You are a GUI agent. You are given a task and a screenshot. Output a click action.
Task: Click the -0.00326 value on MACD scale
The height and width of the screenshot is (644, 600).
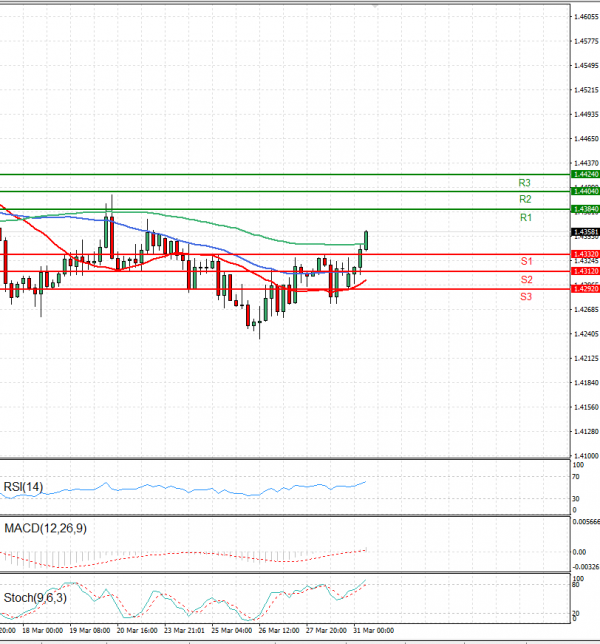coord(586,567)
